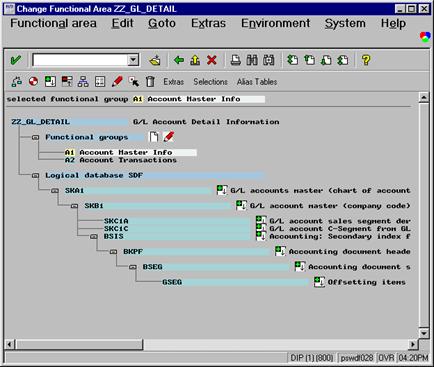Collapse the BSIS tree node

click(94, 236)
